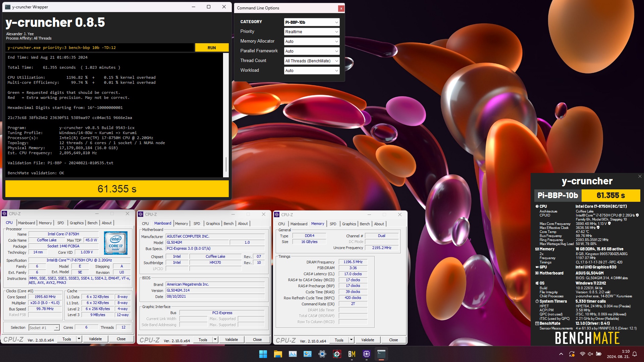Click 'BenchMate validation: OK' line

pos(36,173)
